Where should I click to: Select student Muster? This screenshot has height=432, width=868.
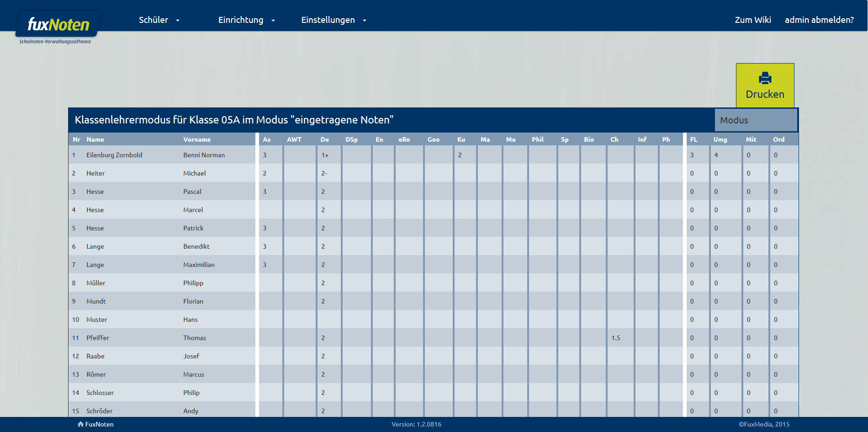(x=97, y=320)
